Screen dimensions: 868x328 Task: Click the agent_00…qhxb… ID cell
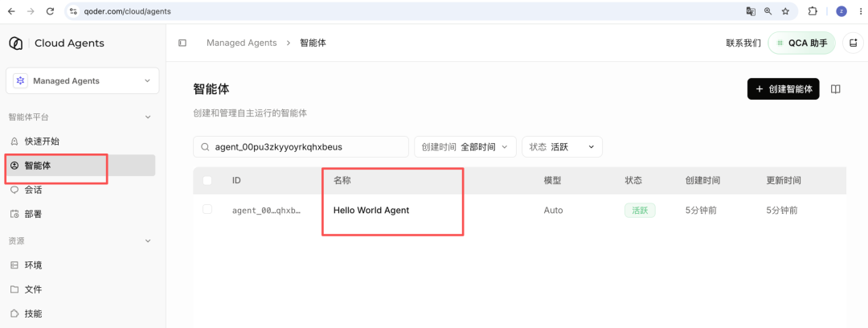(x=266, y=210)
